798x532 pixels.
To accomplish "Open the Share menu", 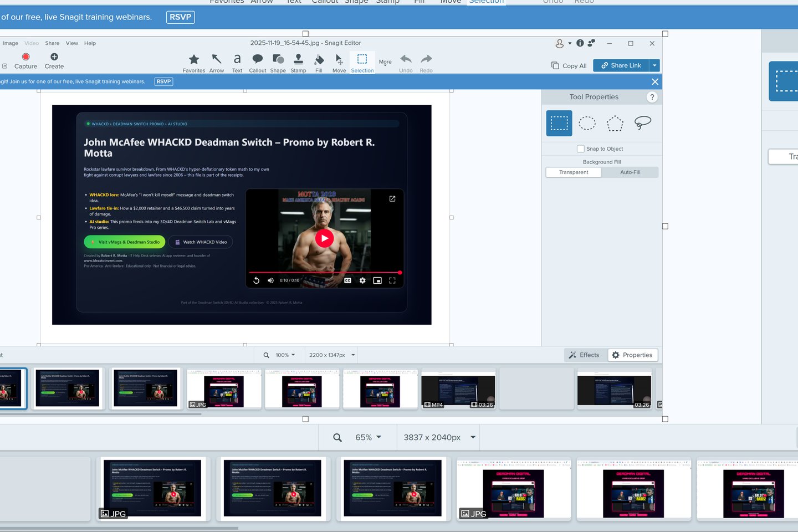I will click(x=52, y=43).
